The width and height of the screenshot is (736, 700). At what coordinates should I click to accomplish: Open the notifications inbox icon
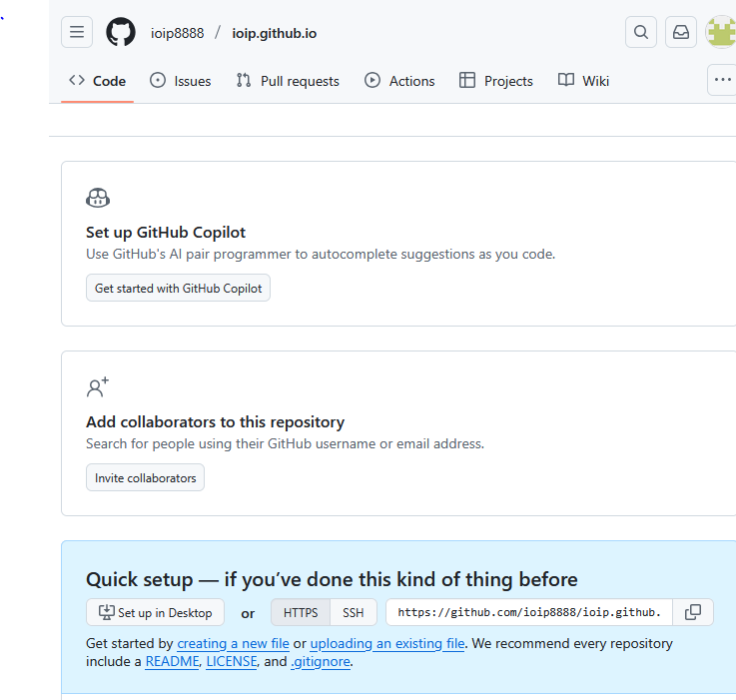point(681,32)
